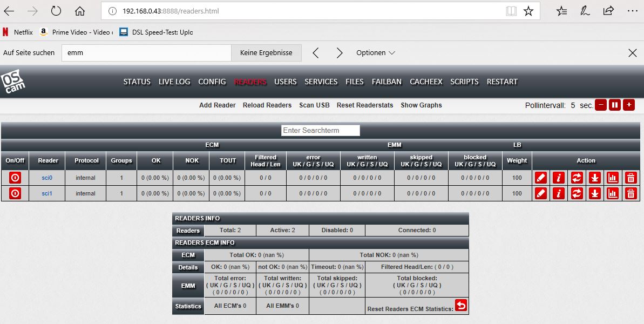Viewport: 644px width, 324px height.
Task: Show the bar chart stats for sci0
Action: point(612,177)
